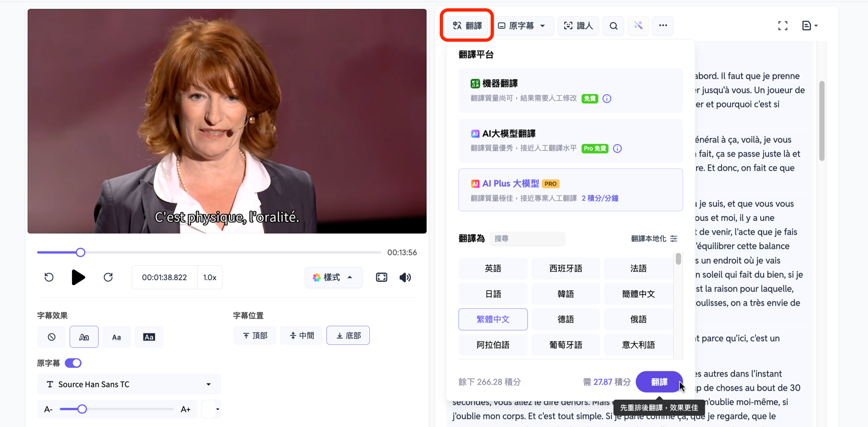Click the 00:01:38.822 timecode field
The height and width of the screenshot is (427, 868).
coord(164,278)
